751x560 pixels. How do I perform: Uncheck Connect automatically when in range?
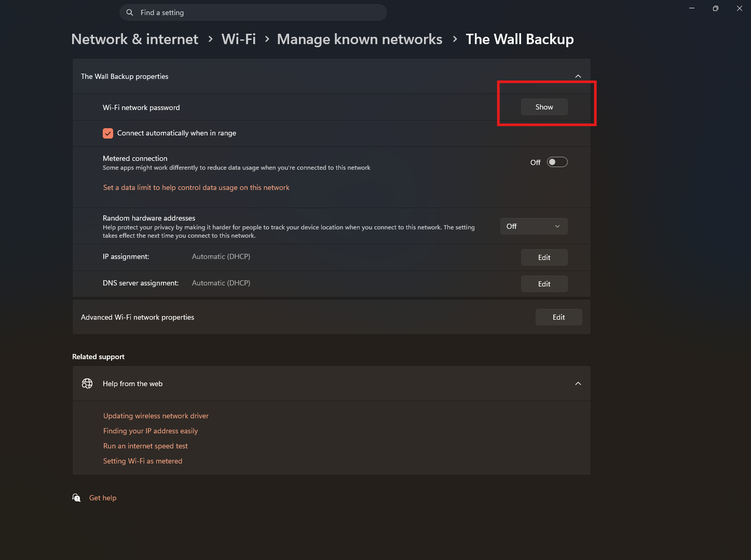pyautogui.click(x=108, y=133)
